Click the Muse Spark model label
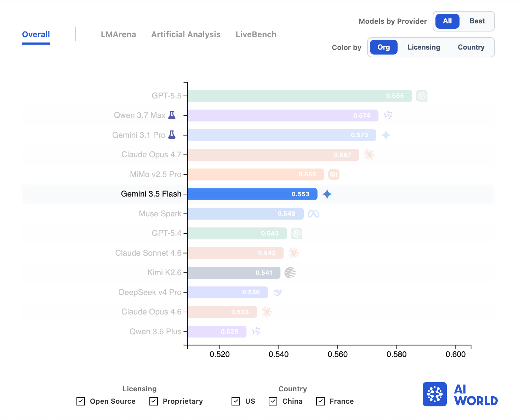This screenshot has width=519, height=420. click(x=160, y=214)
